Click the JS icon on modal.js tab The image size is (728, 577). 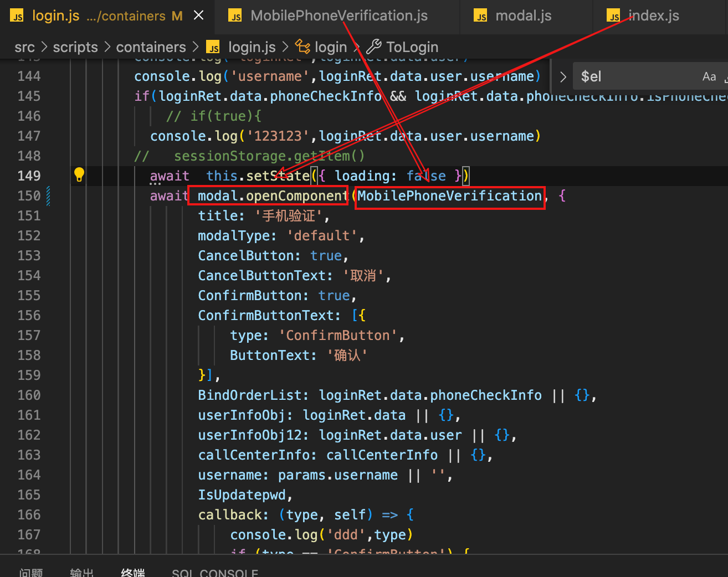pos(480,16)
